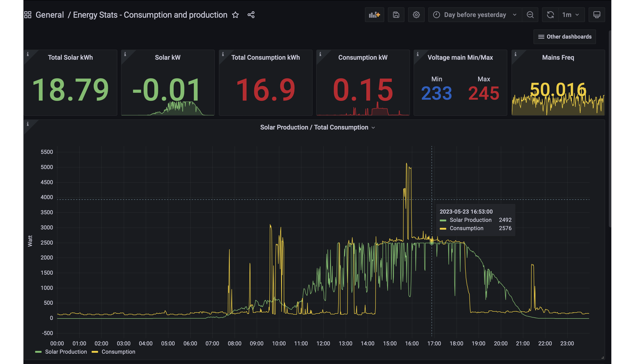The image size is (635, 364).
Task: Click the Add panel icon
Action: click(x=374, y=15)
